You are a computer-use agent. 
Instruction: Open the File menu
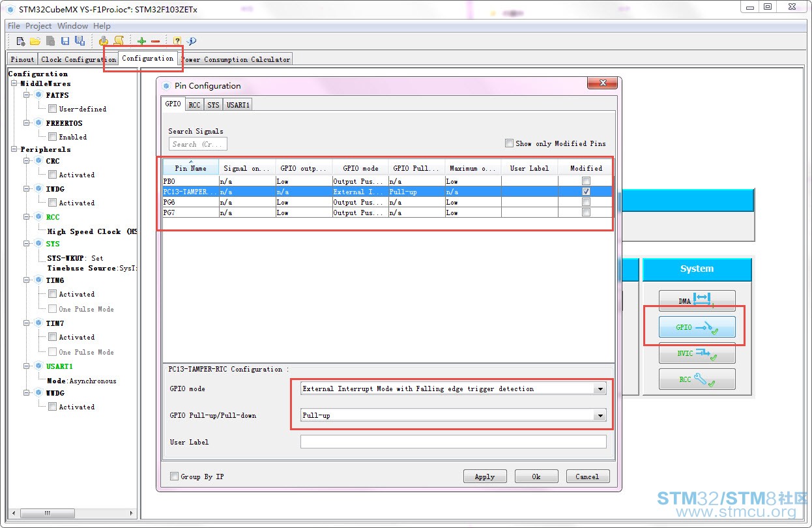pyautogui.click(x=14, y=25)
